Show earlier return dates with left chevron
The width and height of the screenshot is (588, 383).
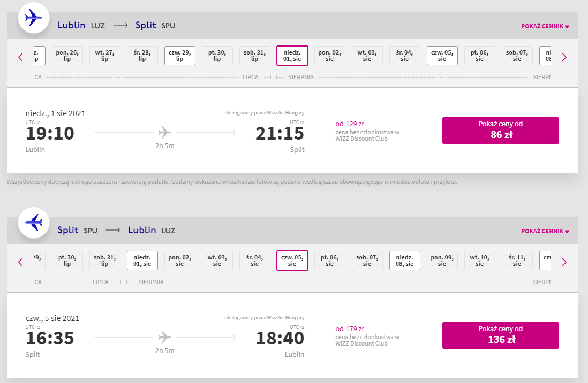21,262
